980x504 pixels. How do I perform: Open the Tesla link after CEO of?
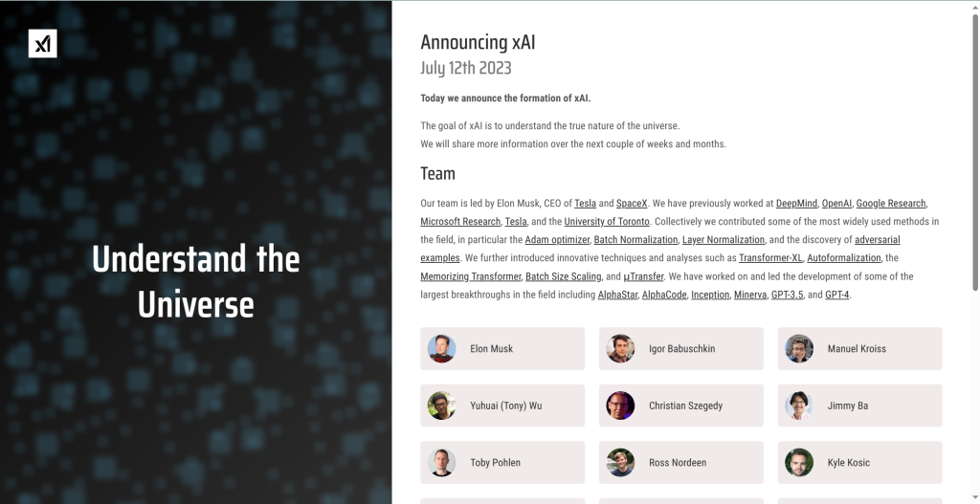tap(585, 204)
